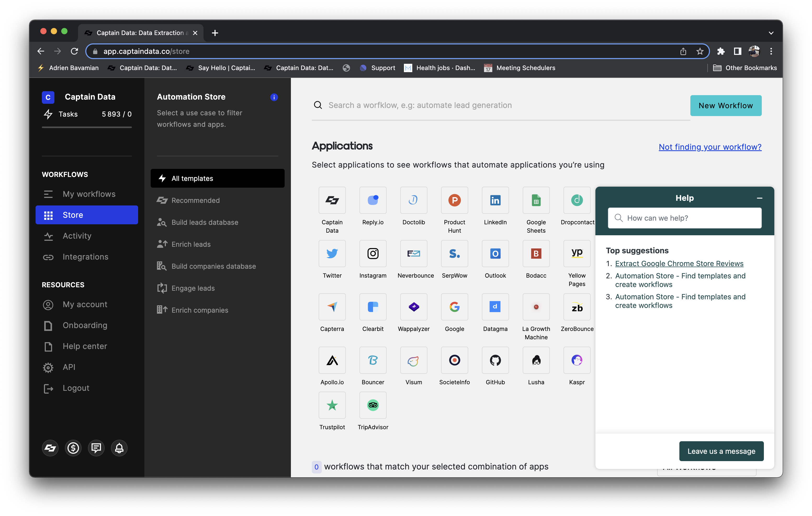Select the All templates filter

coord(217,178)
